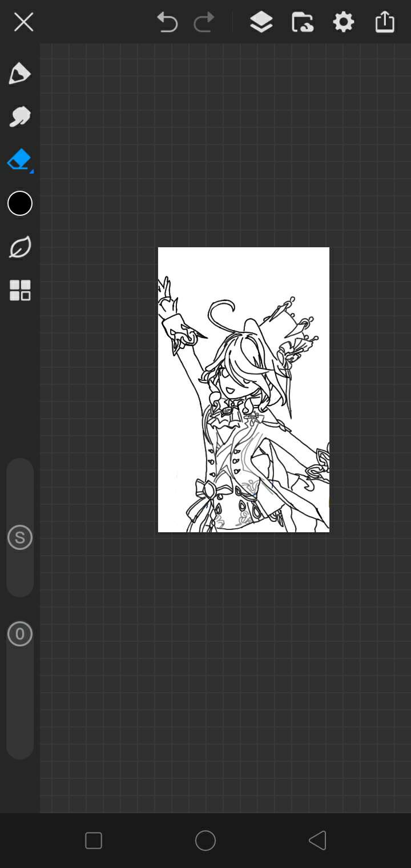This screenshot has height=868, width=411.
Task: Open the four-squares grid menu
Action: [x=20, y=290]
